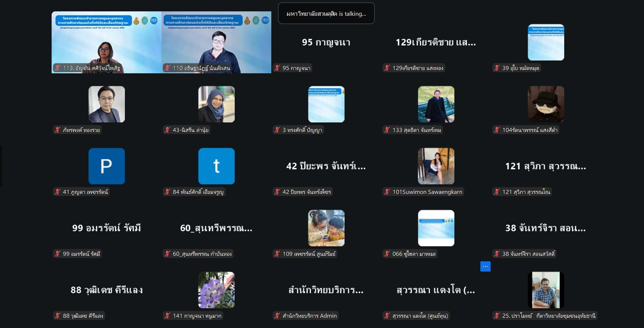Click muted mic icon beside 95 กาญจนา

pyautogui.click(x=277, y=68)
